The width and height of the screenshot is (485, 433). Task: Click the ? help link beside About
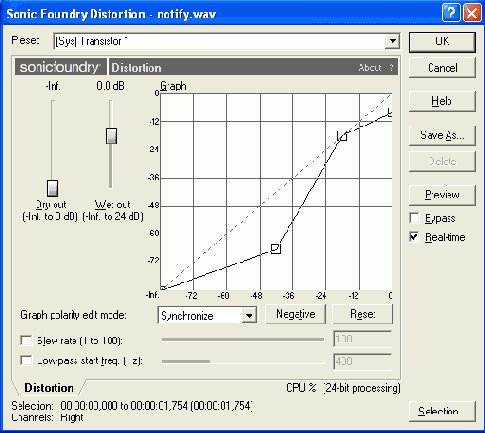[391, 68]
